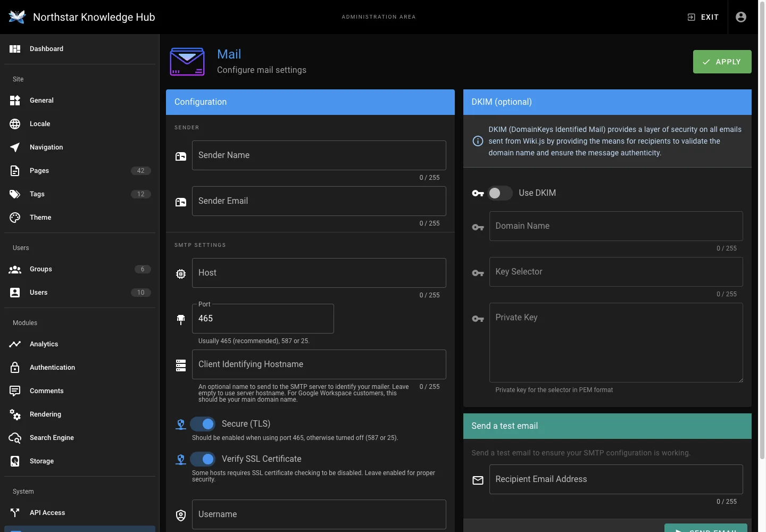This screenshot has height=532, width=766.
Task: Open the Tags admin section
Action: [80, 194]
